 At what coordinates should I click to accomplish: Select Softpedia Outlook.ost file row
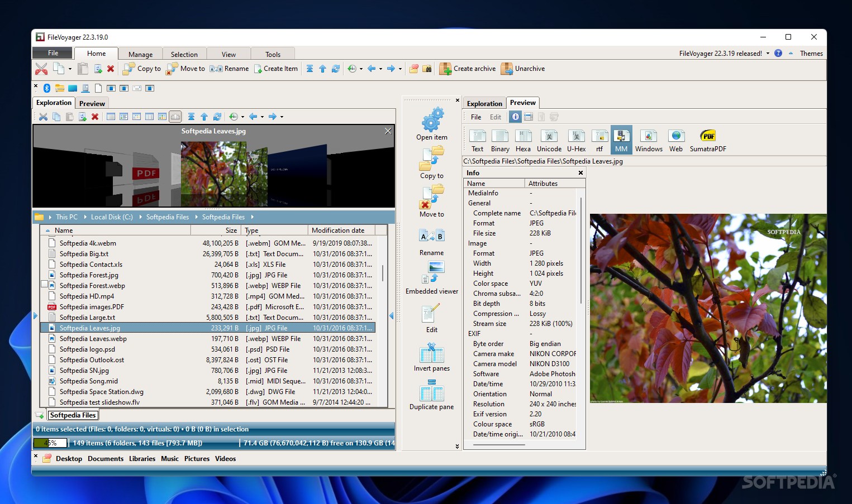click(207, 360)
